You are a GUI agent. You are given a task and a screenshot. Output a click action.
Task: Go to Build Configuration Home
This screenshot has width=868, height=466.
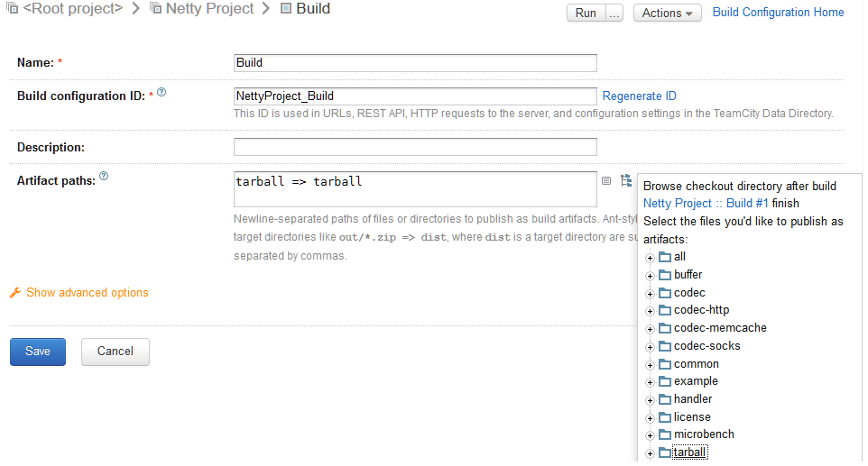click(778, 12)
